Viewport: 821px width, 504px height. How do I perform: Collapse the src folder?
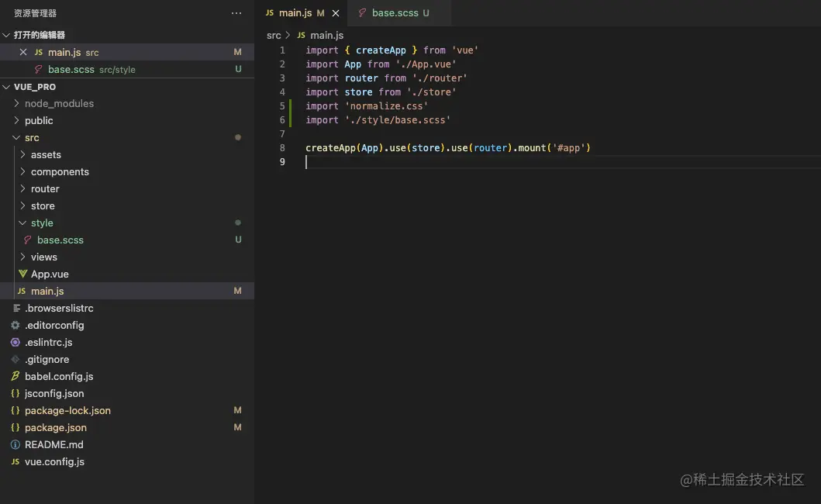[x=16, y=137]
